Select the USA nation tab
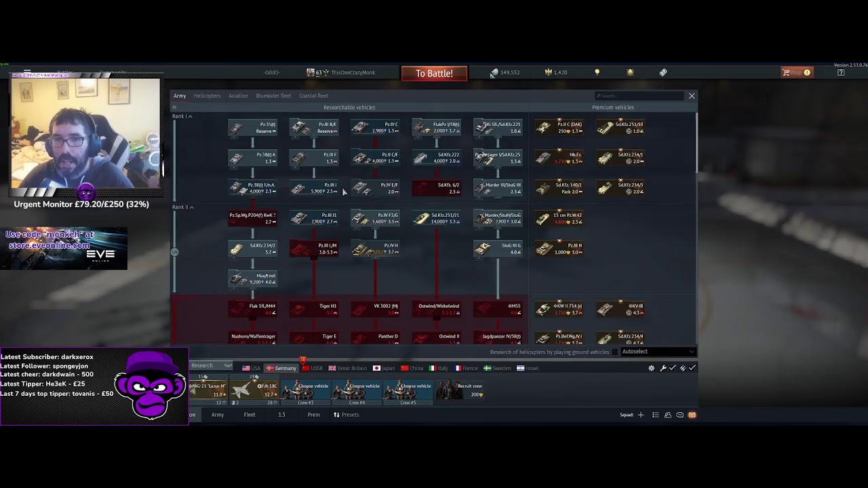This screenshot has width=868, height=488. click(x=251, y=368)
